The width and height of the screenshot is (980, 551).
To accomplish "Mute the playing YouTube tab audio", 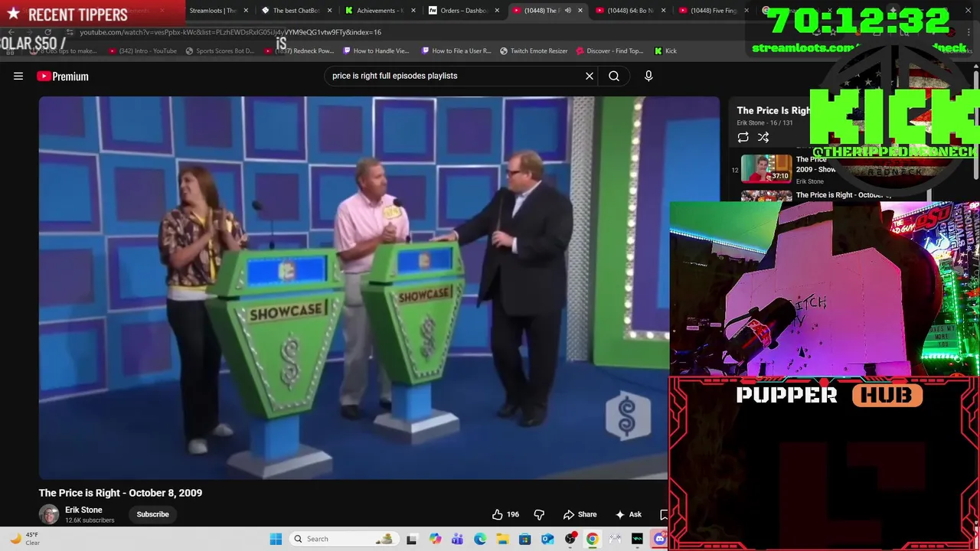I will tap(568, 11).
